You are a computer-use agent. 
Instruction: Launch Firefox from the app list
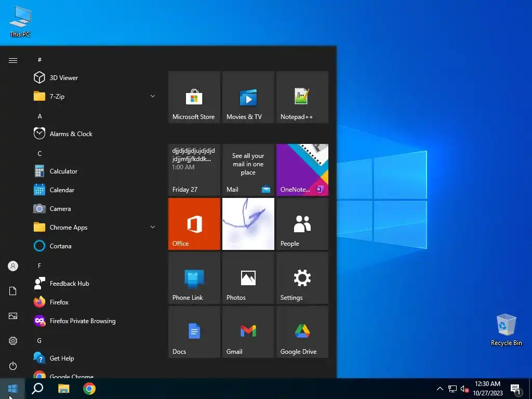(95, 302)
